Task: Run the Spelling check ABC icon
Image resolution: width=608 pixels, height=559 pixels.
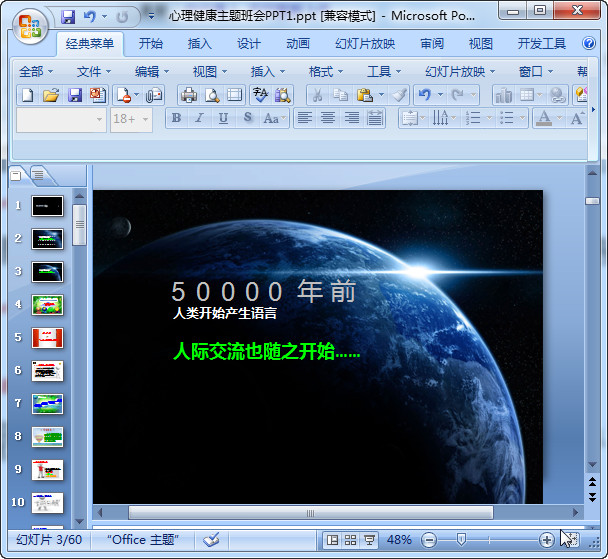Action: point(260,95)
